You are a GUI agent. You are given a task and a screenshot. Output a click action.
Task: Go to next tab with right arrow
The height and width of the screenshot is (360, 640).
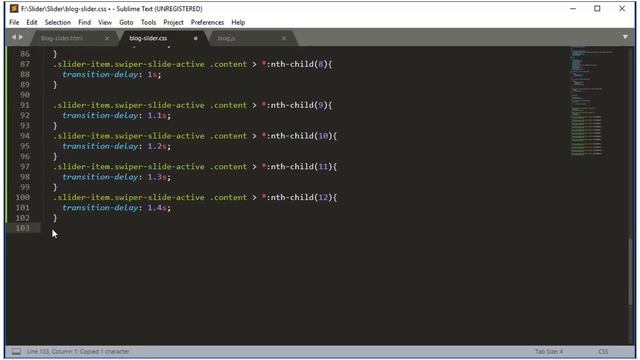(21, 37)
